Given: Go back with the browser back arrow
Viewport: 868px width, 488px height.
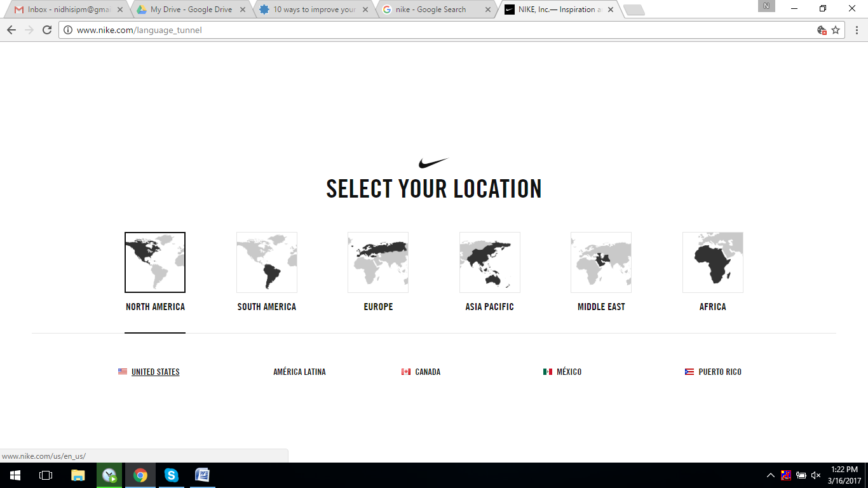Looking at the screenshot, I should tap(11, 30).
